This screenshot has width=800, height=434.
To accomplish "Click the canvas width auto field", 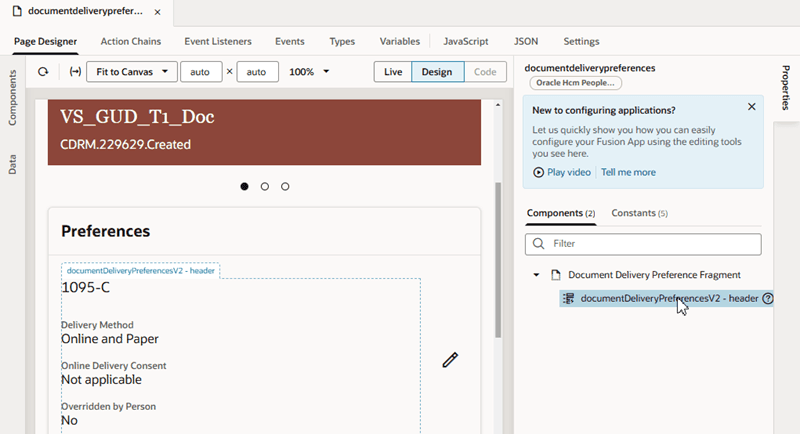I will (x=200, y=72).
